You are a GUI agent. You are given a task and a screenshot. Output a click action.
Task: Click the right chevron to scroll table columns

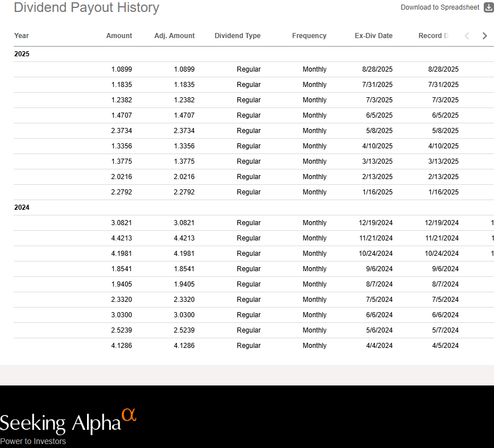(x=484, y=35)
